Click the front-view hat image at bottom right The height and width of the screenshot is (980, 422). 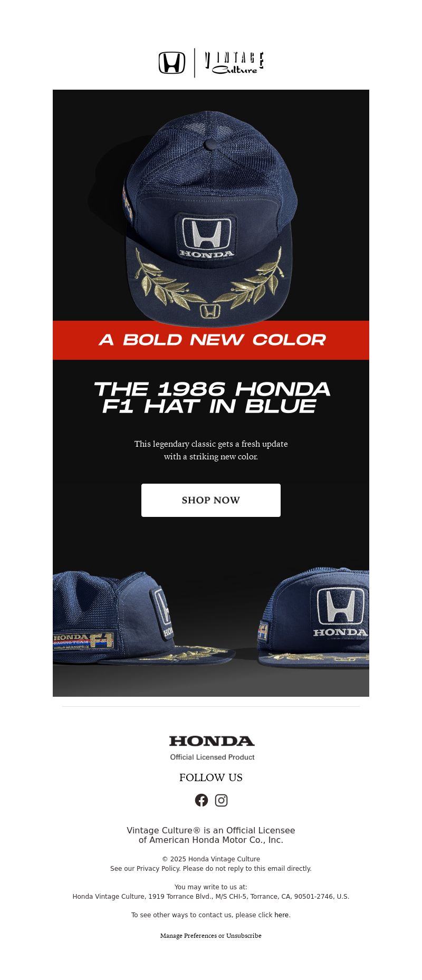[315, 617]
